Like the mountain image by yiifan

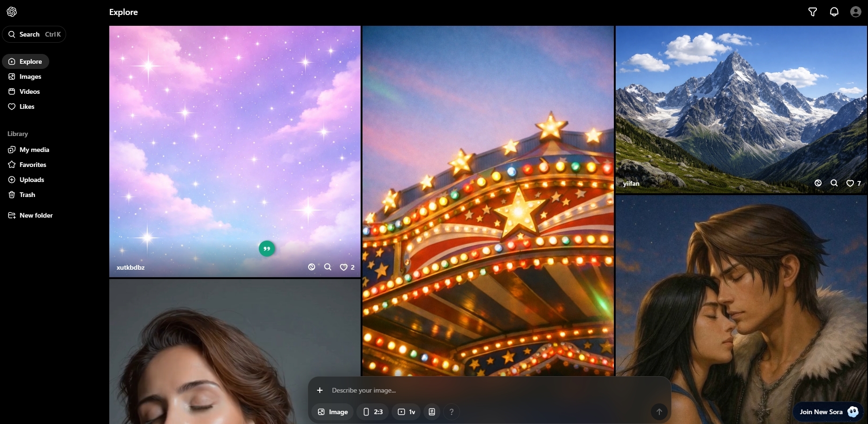(850, 183)
